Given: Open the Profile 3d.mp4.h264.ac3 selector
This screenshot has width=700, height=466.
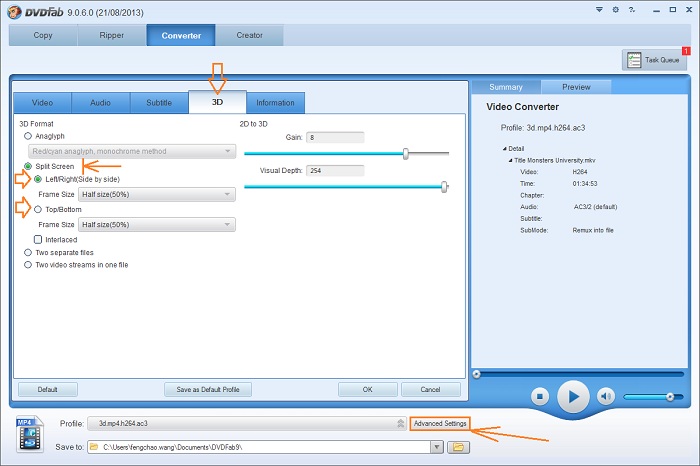Looking at the screenshot, I should [247, 423].
